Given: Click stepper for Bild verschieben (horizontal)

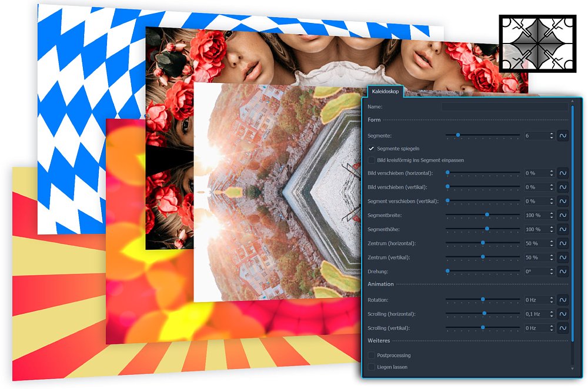Looking at the screenshot, I should tap(552, 173).
